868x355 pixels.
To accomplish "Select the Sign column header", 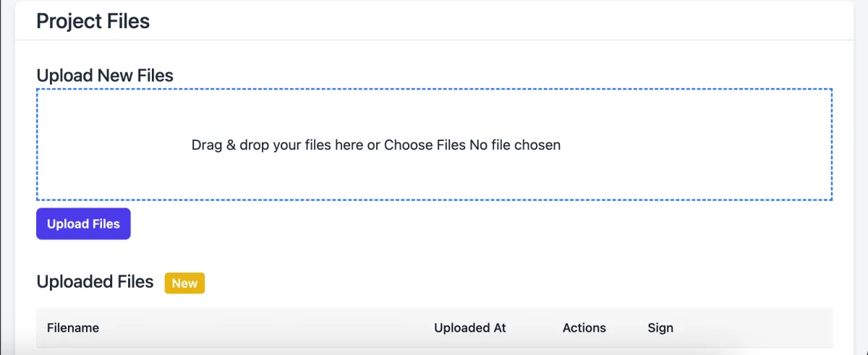I will coord(660,328).
